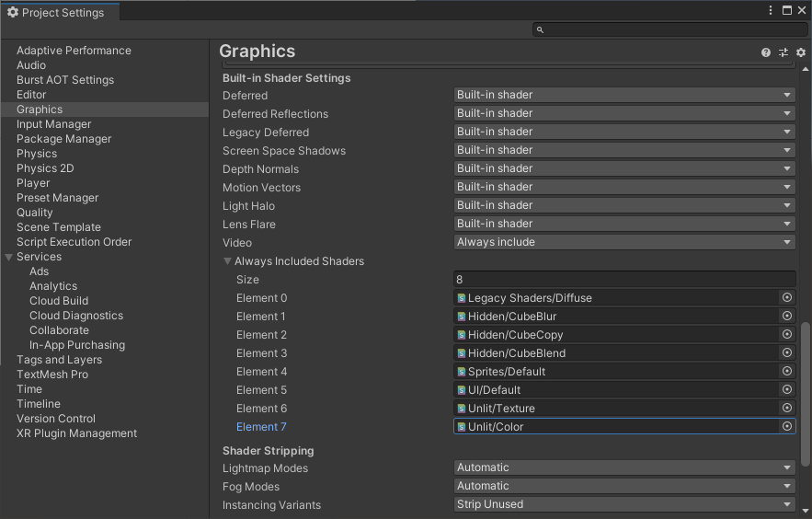Open the Graphics settings gear menu
812x519 pixels.
(x=800, y=52)
